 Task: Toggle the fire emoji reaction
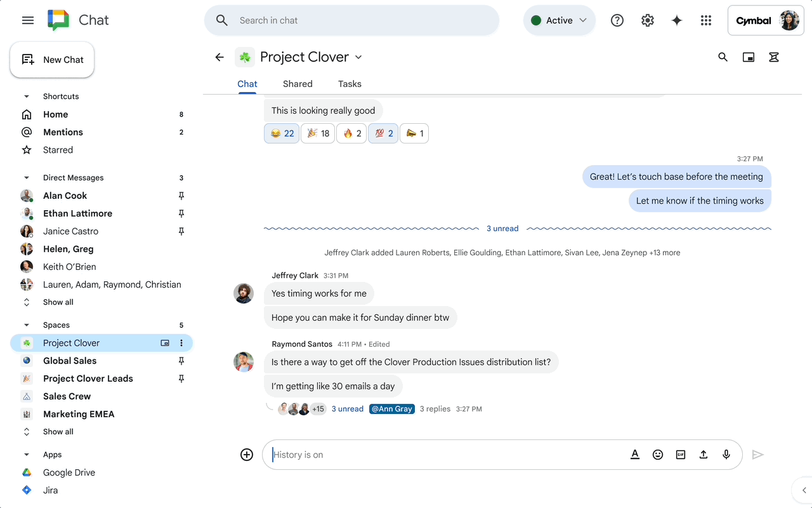351,133
